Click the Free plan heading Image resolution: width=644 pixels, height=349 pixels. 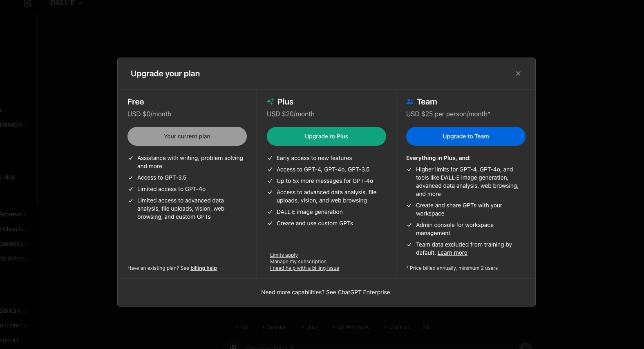click(x=136, y=102)
